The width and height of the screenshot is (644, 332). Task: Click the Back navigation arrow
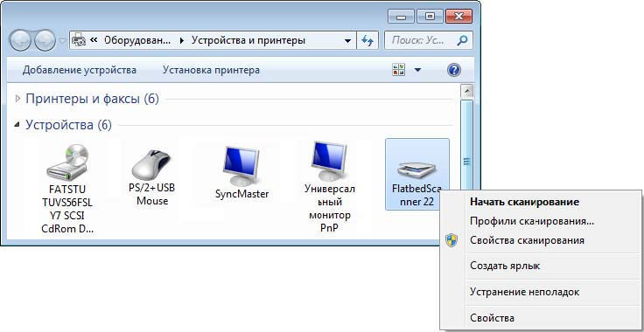[19, 40]
